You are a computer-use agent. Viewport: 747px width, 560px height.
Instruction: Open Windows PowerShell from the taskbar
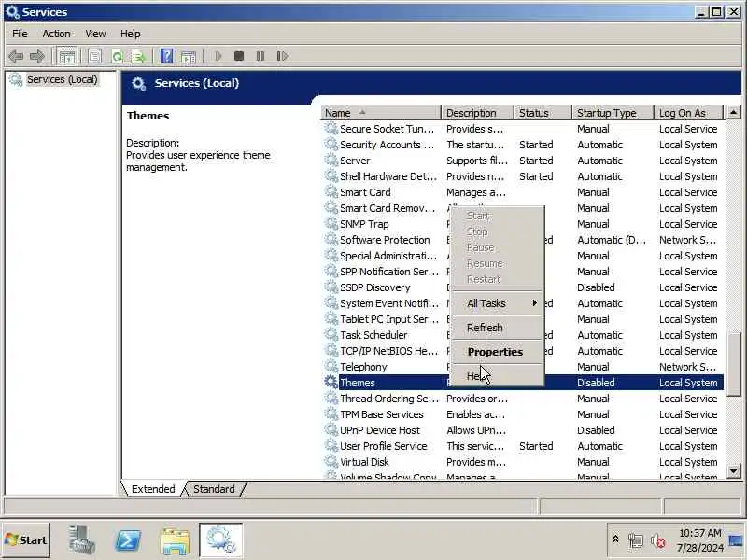click(128, 540)
